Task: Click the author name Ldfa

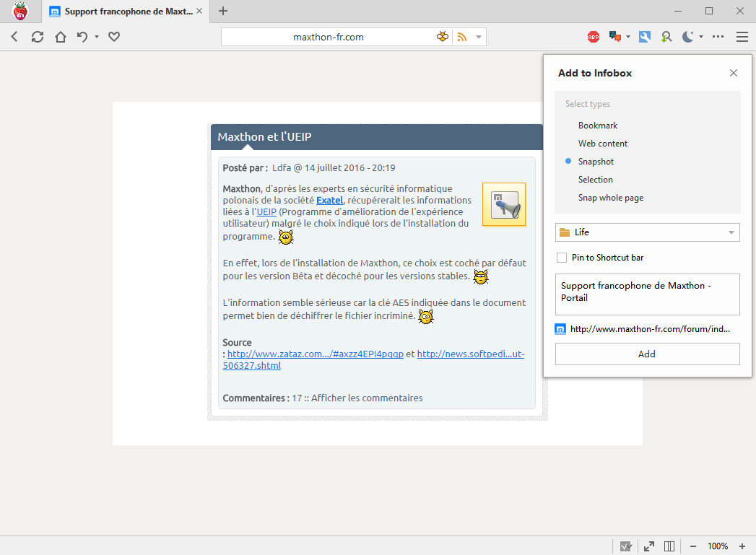Action: (x=282, y=168)
